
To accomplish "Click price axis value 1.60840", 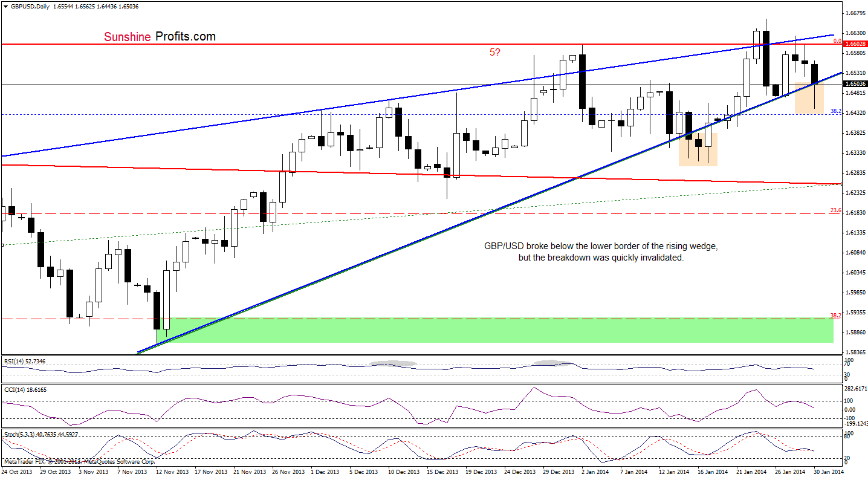I will pos(855,252).
